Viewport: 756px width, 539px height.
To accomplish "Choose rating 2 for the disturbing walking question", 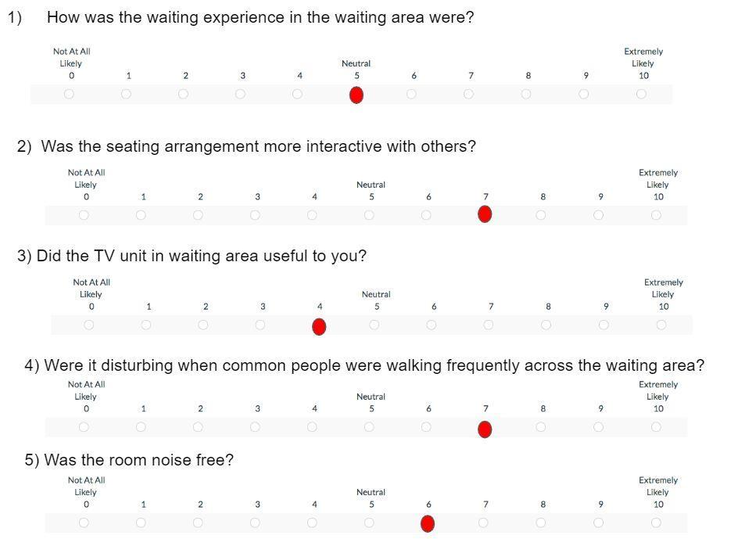I will coord(198,427).
